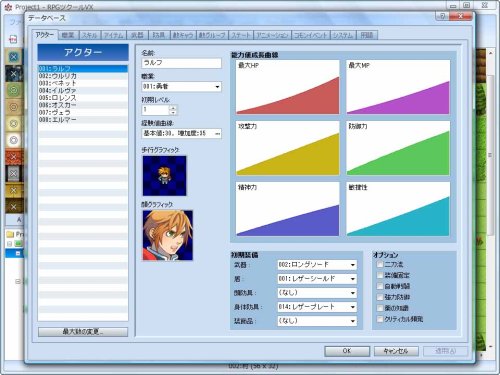Decrease the 初期レベル spinner value
Image resolution: width=500 pixels, height=375 pixels.
click(x=173, y=112)
